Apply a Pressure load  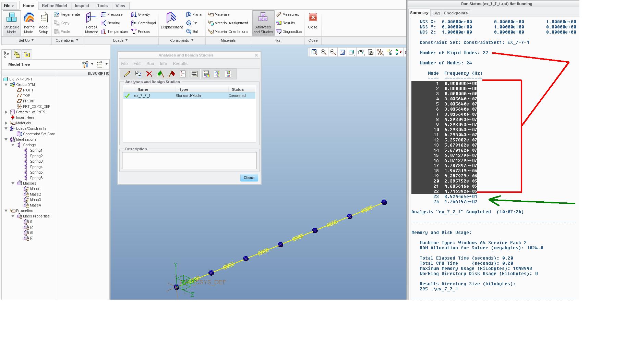[x=111, y=14]
